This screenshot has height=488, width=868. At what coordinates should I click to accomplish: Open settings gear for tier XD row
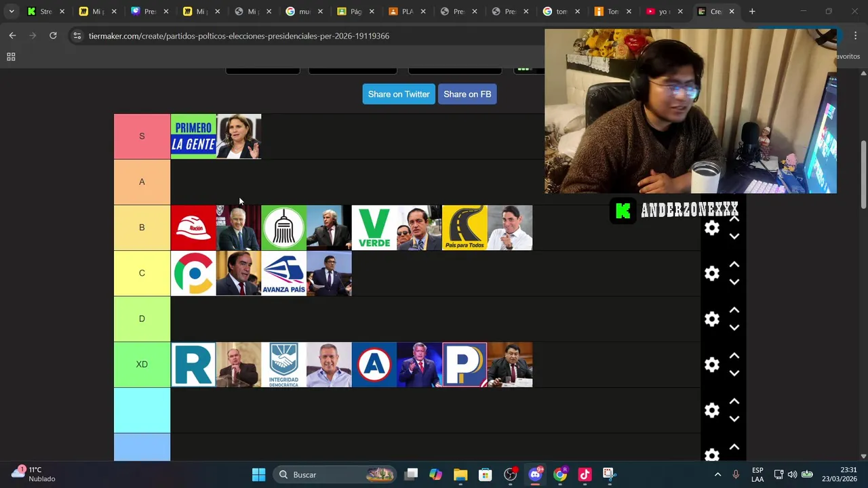pos(711,365)
